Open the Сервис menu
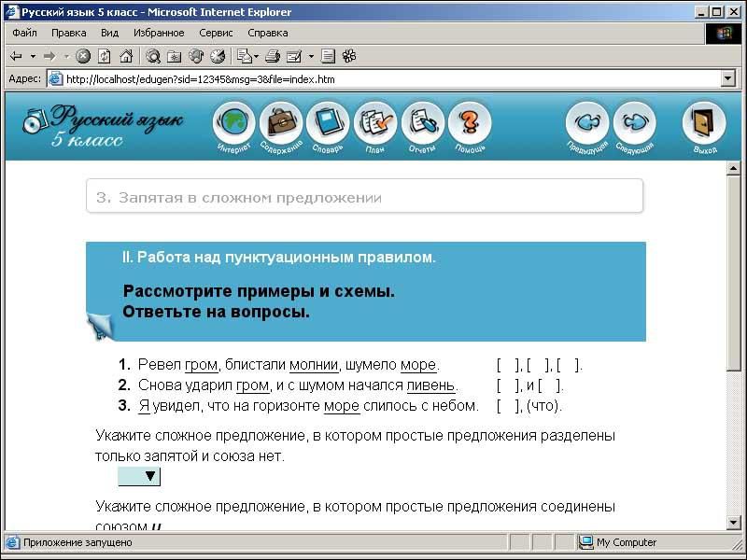Image resolution: width=747 pixels, height=560 pixels. click(x=216, y=33)
